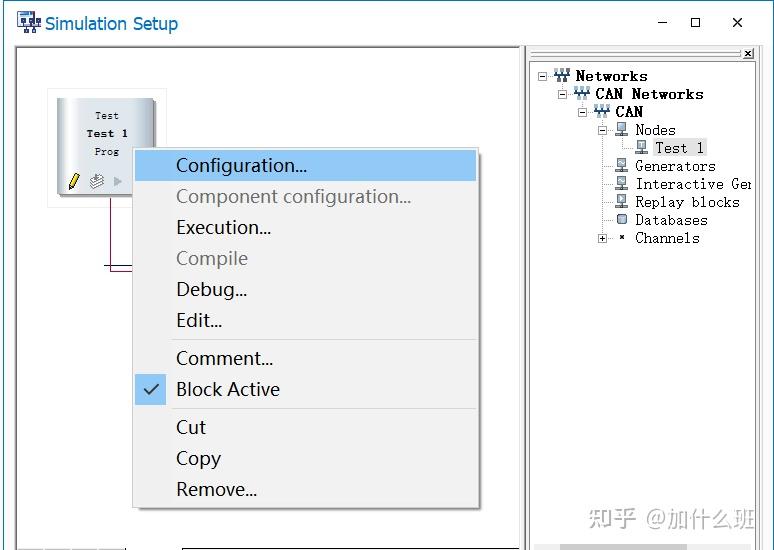Click the Generators node icon in tree

[x=622, y=166]
